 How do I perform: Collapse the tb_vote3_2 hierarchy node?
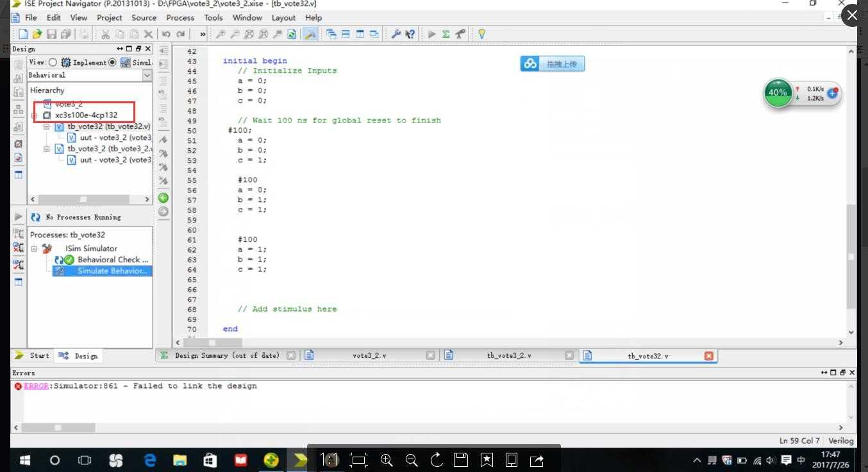pos(47,149)
